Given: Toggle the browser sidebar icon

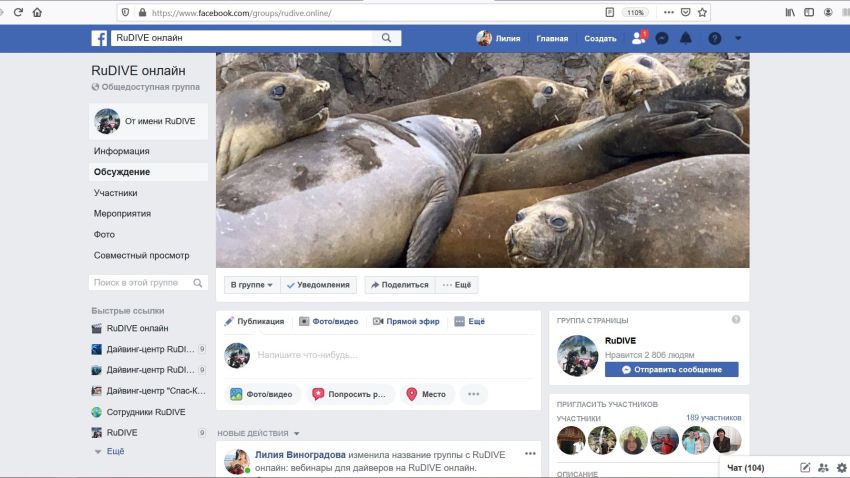Looking at the screenshot, I should tap(809, 12).
